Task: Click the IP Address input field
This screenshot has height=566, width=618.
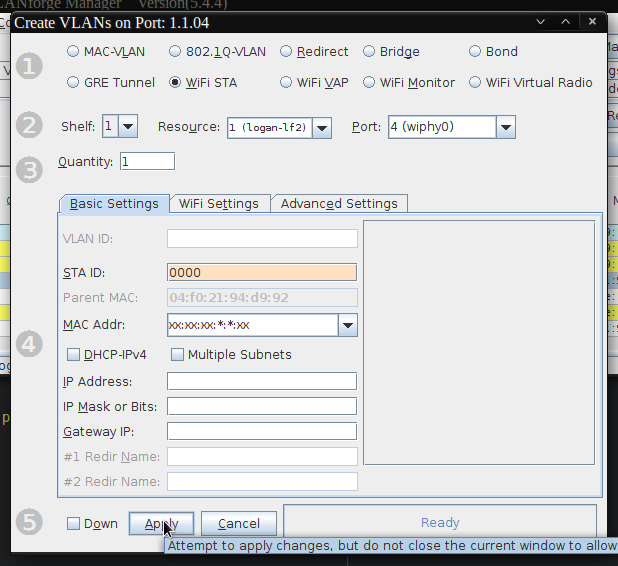Action: [262, 381]
